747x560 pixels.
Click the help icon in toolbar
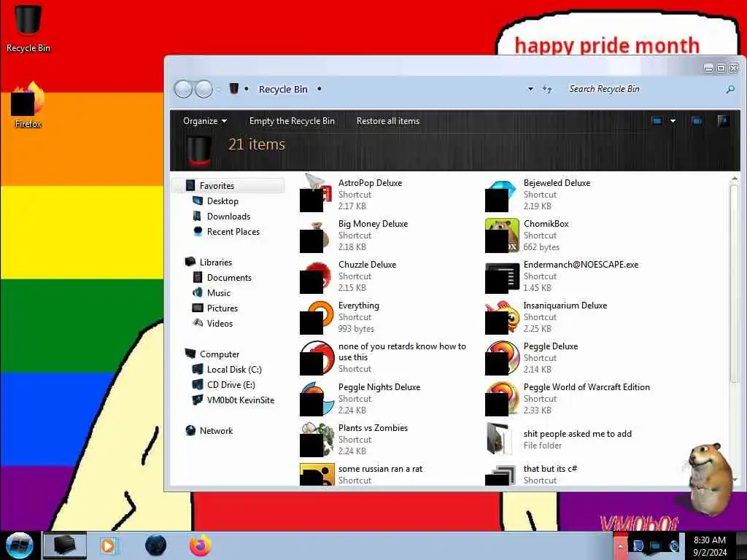click(x=723, y=121)
